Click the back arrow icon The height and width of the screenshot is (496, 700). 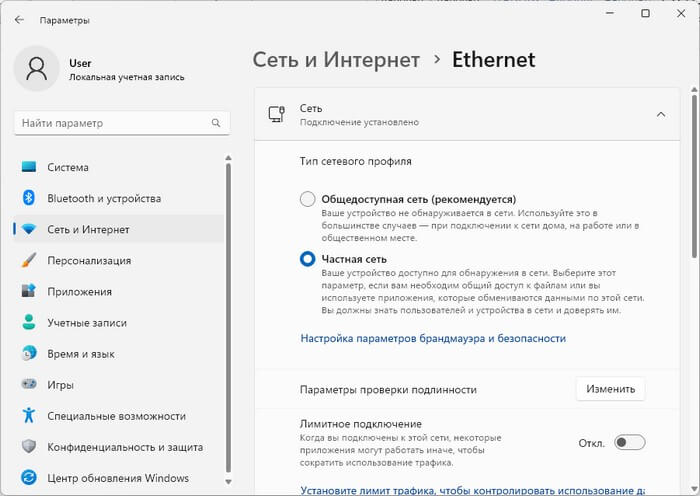[x=19, y=20]
